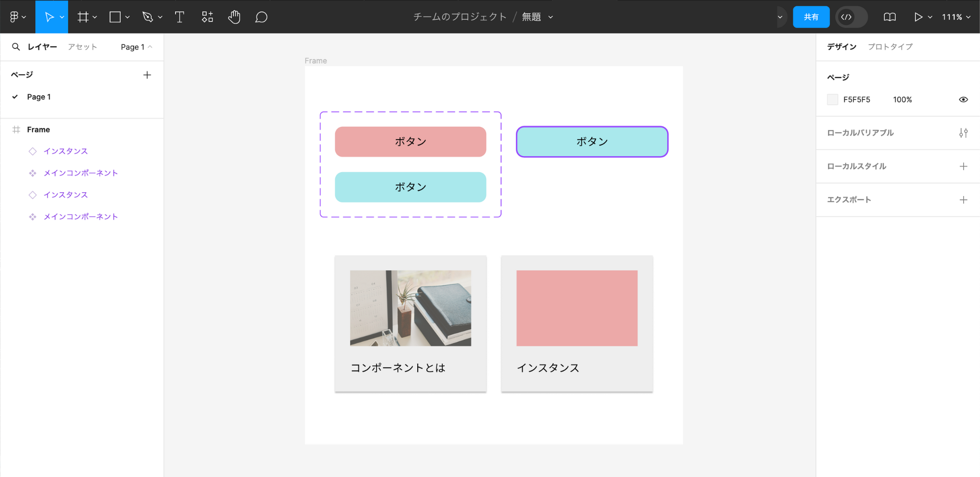980x477 pixels.
Task: Click the 共有 share button
Action: pyautogui.click(x=811, y=17)
